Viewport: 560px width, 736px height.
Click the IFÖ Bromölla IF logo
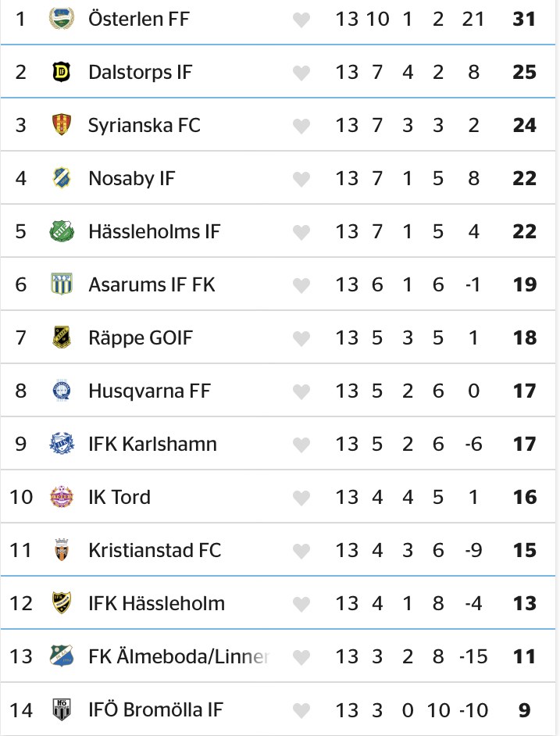point(60,709)
